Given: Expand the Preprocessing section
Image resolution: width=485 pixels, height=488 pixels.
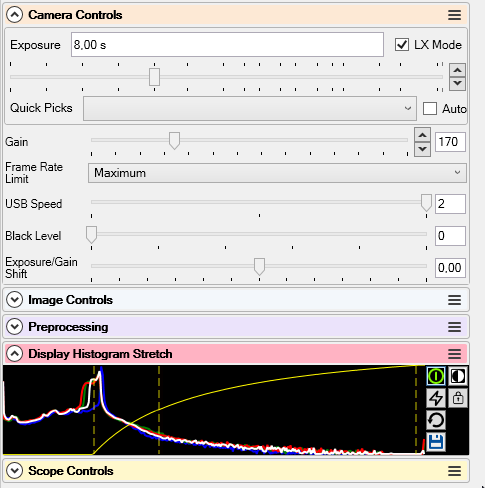Looking at the screenshot, I should coord(15,327).
